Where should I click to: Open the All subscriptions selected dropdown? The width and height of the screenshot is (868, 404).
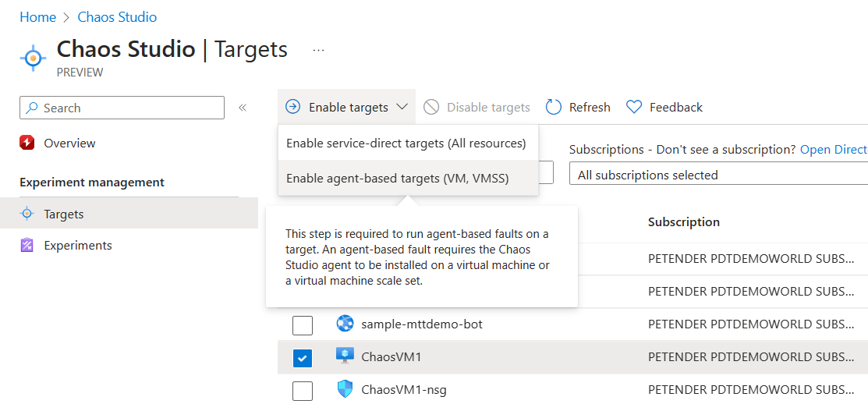pyautogui.click(x=717, y=175)
